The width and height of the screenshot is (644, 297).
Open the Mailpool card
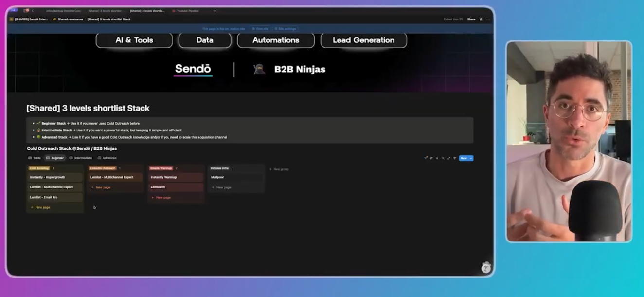coord(236,177)
